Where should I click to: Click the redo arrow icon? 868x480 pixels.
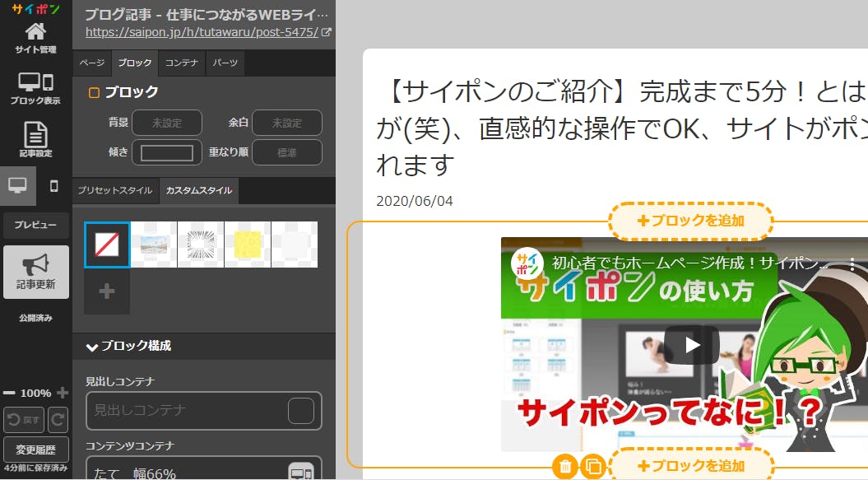point(58,420)
